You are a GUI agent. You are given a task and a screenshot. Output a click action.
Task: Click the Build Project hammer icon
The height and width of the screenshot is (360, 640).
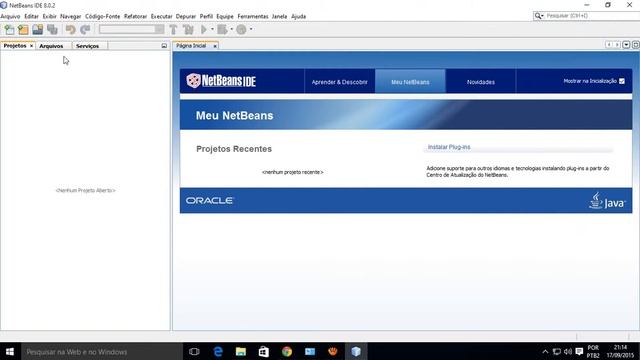point(173,29)
